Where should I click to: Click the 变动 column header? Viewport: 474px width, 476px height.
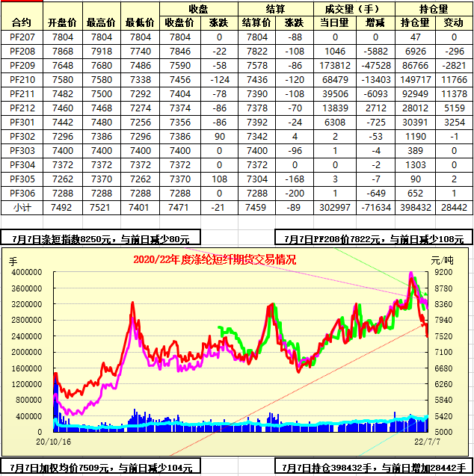(x=453, y=22)
